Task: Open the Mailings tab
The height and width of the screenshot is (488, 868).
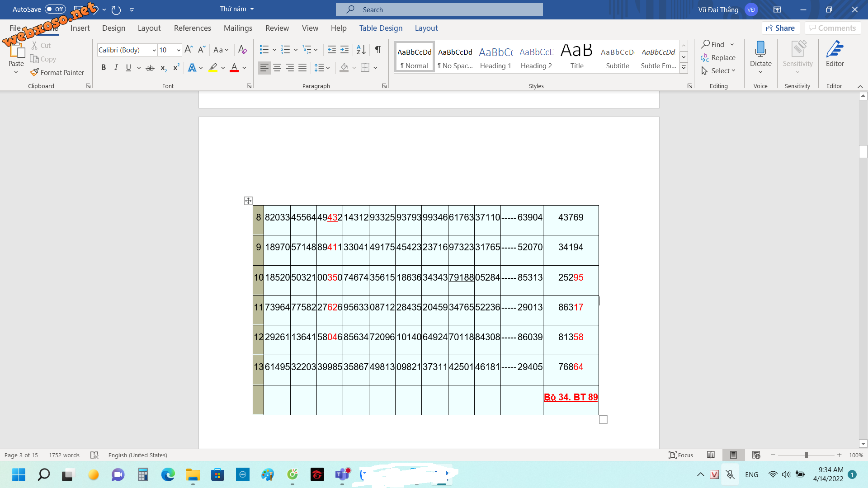Action: click(x=238, y=28)
